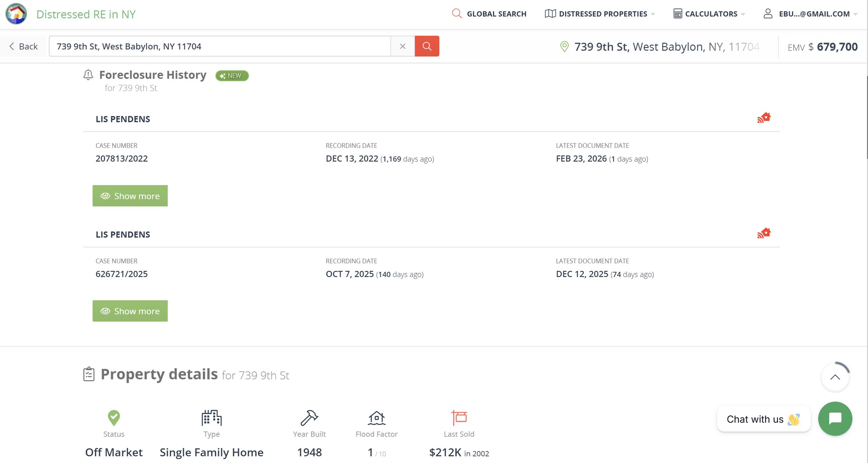This screenshot has width=868, height=463.
Task: Expand the Distressed Properties dropdown menu
Action: pos(599,14)
